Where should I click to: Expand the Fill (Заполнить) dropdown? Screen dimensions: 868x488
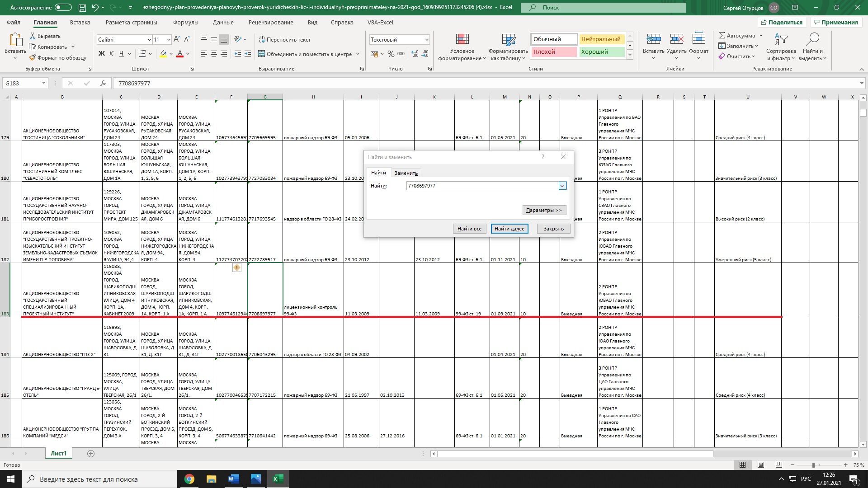click(x=756, y=46)
